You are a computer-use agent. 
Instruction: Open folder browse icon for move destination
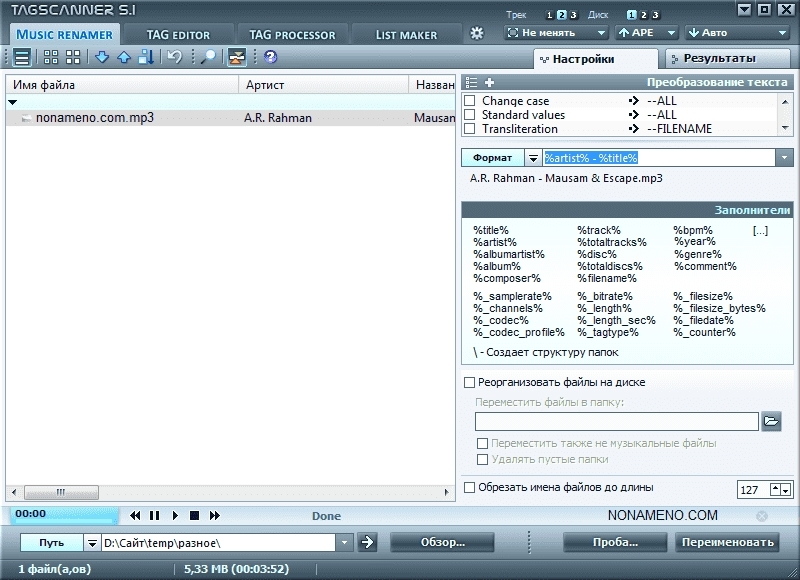pyautogui.click(x=771, y=421)
